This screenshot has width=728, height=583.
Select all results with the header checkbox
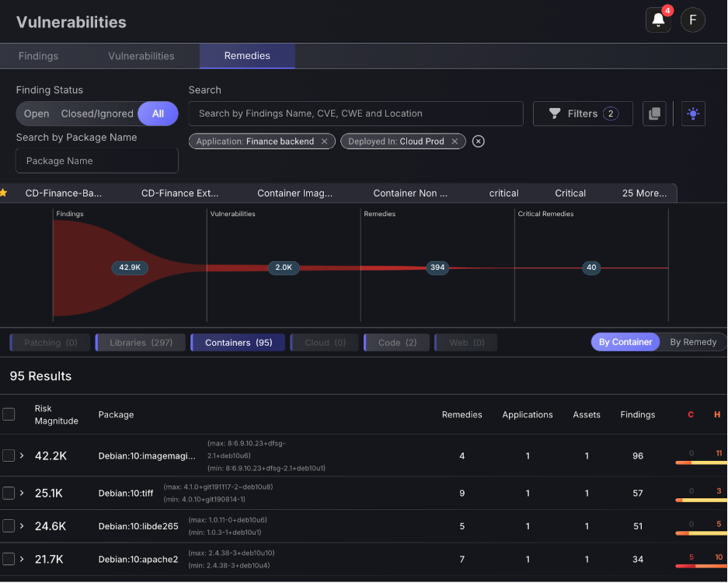pos(9,414)
